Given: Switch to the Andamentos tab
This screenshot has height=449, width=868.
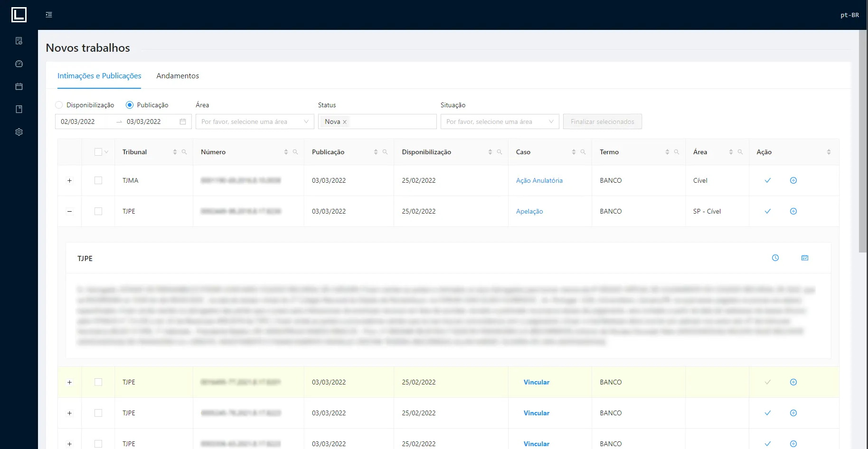Looking at the screenshot, I should pos(178,76).
